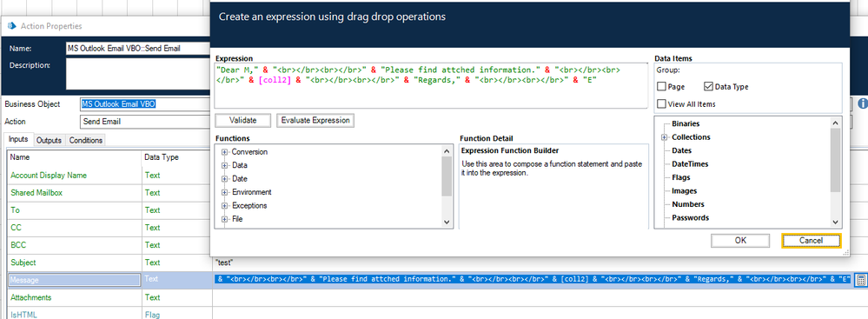The height and width of the screenshot is (319, 868).
Task: Click the Evaluate Expression button
Action: click(315, 120)
